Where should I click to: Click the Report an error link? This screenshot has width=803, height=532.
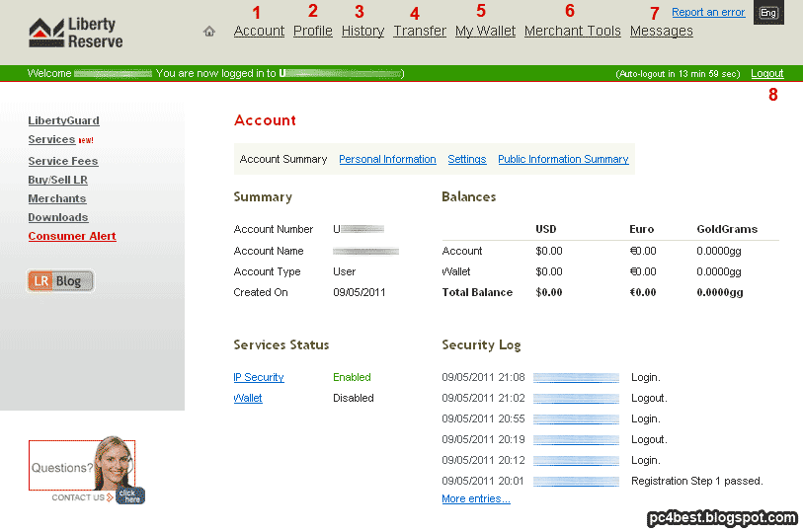tap(708, 12)
